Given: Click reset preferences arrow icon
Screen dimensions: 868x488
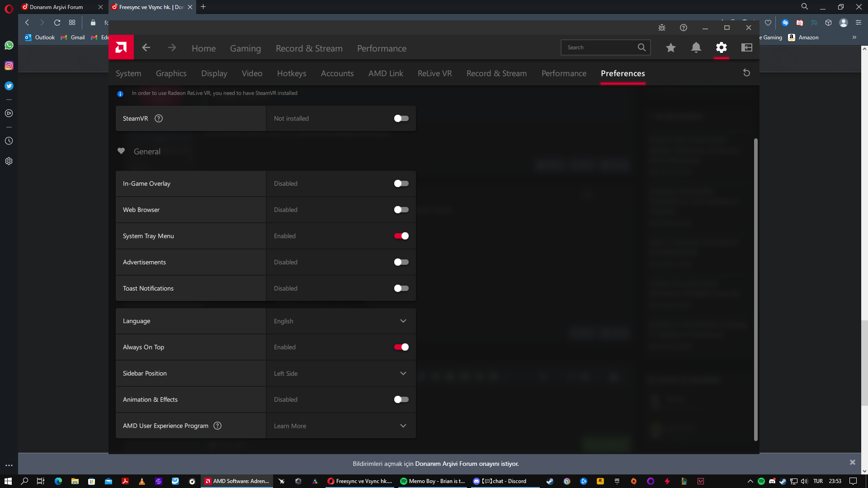Looking at the screenshot, I should [746, 73].
